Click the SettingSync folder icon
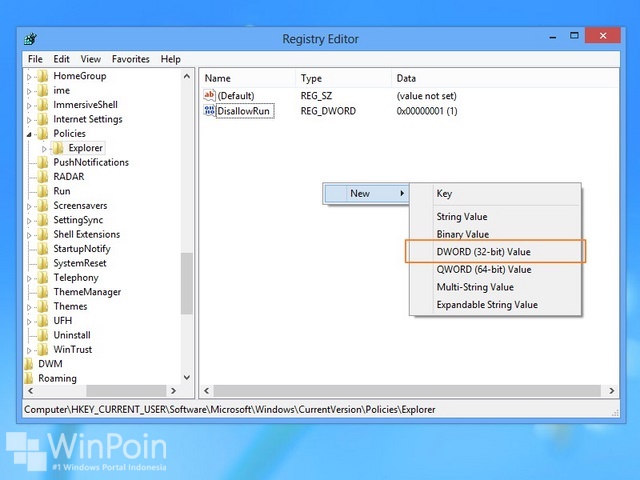The width and height of the screenshot is (640, 480). point(43,220)
